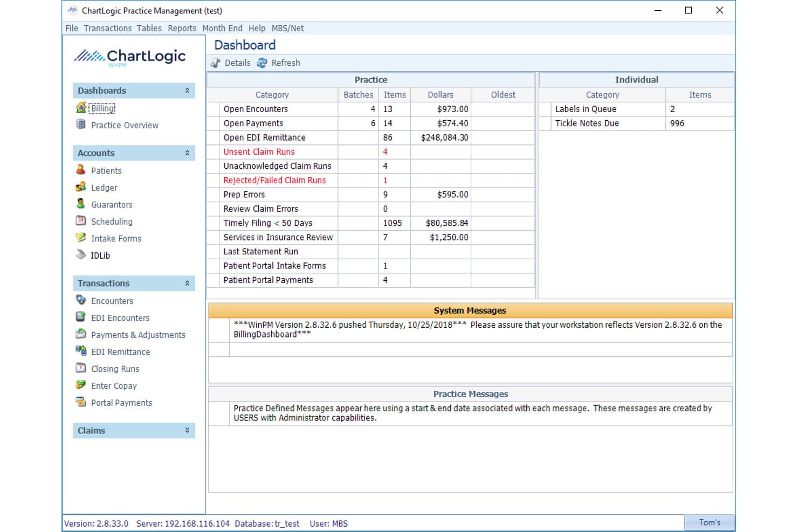Open the Tables menu
The image size is (798, 532).
149,28
